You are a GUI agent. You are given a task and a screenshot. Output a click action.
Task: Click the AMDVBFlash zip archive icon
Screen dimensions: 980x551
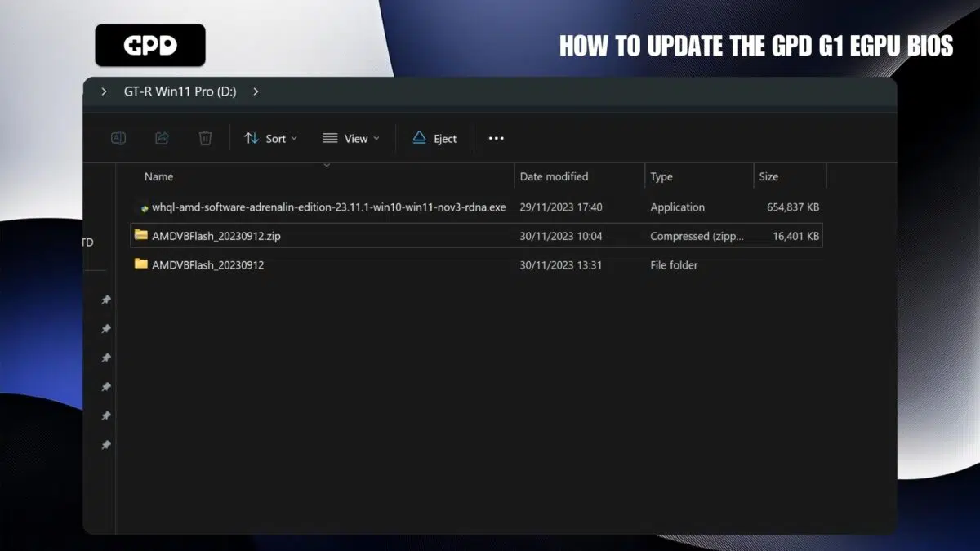coord(141,235)
